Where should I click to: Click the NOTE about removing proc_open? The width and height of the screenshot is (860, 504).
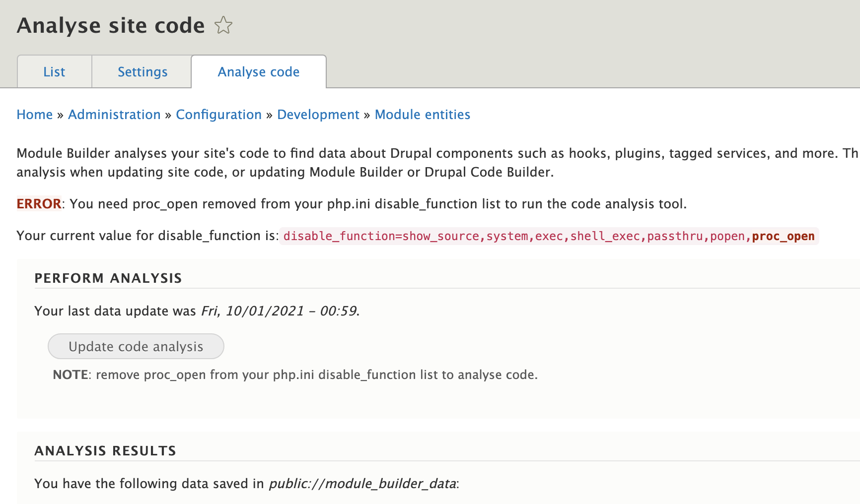[295, 375]
